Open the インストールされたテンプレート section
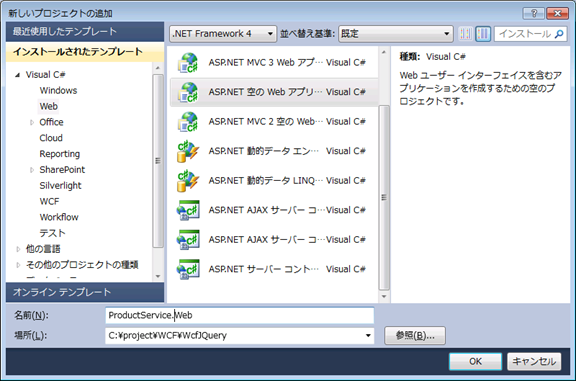 [85, 52]
